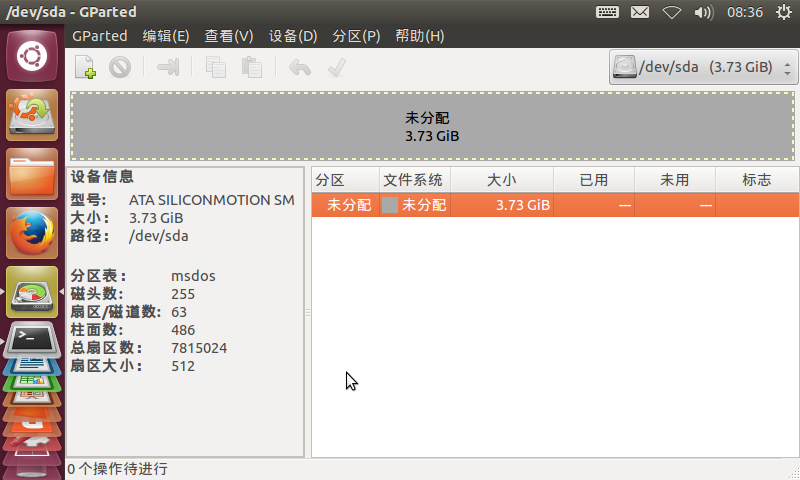The image size is (800, 480).
Task: Click the 设备信息 panel heading
Action: 102,176
